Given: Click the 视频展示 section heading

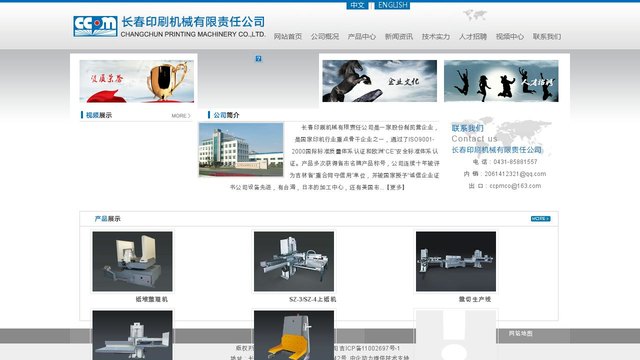Looking at the screenshot, I should 98,115.
